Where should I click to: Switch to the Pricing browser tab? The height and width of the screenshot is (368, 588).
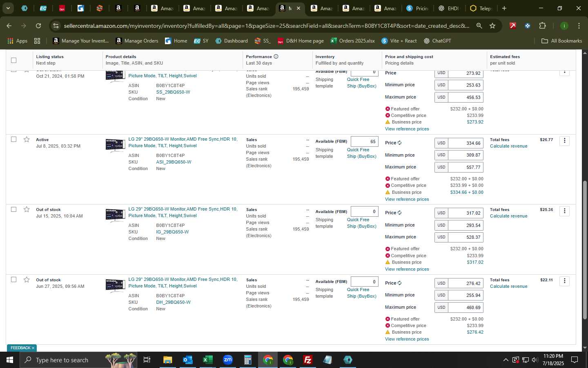click(417, 8)
